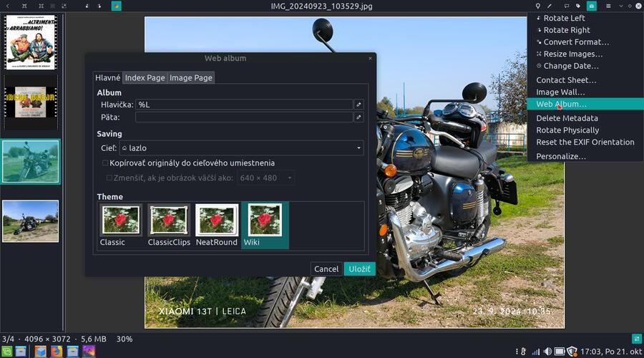Open the 640 × 480 size dropdown
The width and height of the screenshot is (644, 358).
265,178
